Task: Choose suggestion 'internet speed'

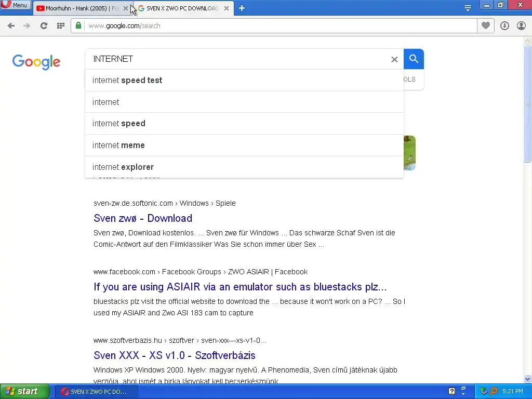Action: tap(244, 124)
